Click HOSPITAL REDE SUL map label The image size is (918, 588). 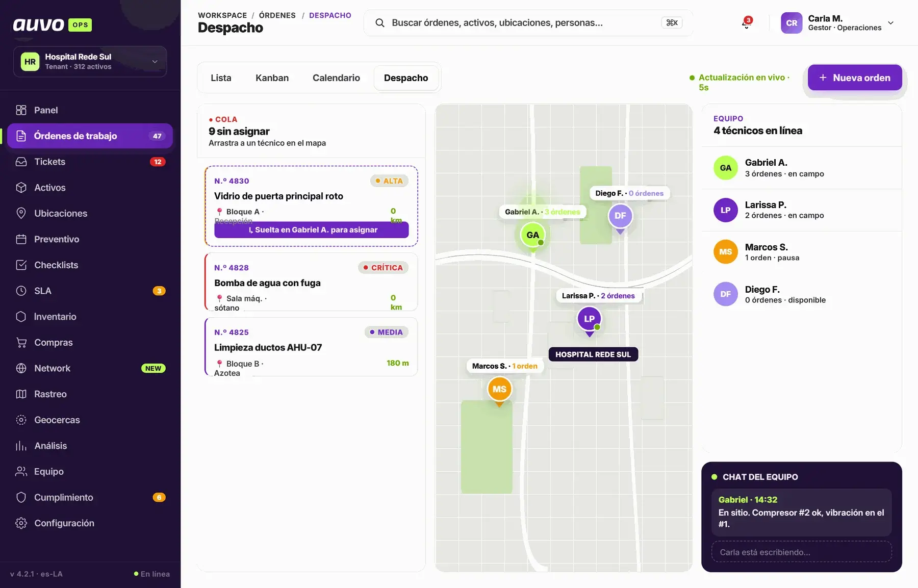pyautogui.click(x=593, y=354)
